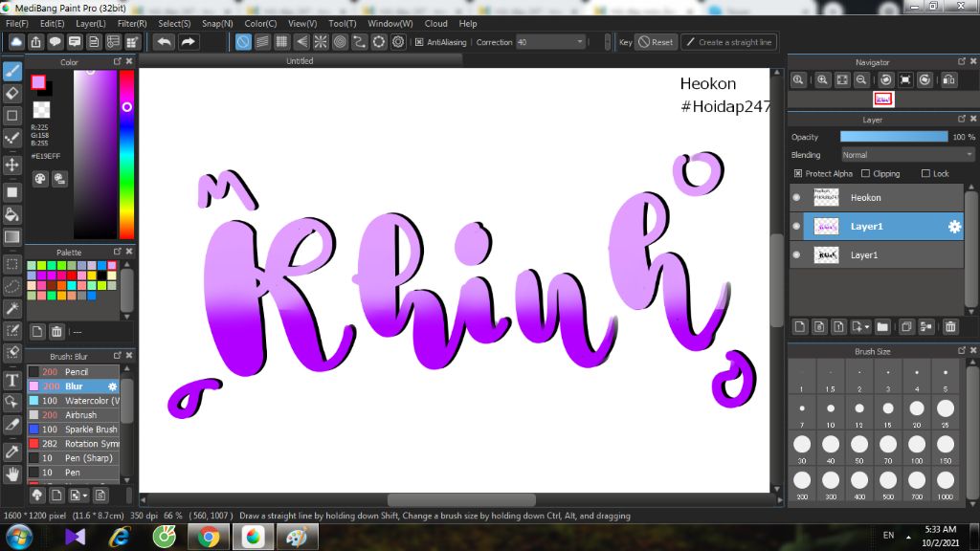The width and height of the screenshot is (980, 551).
Task: Open snap settings gear icon
Action: tap(398, 42)
